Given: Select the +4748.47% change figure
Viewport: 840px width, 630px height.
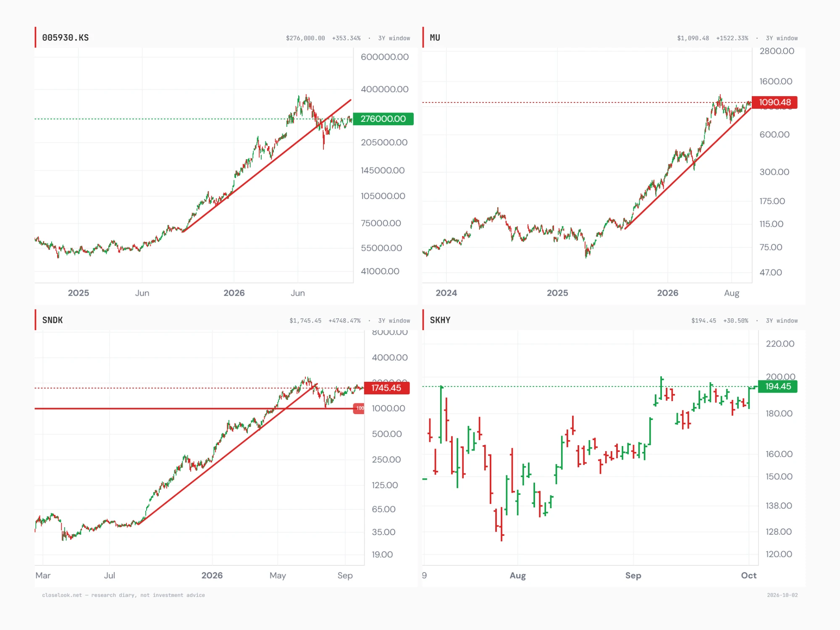Looking at the screenshot, I should tap(344, 321).
